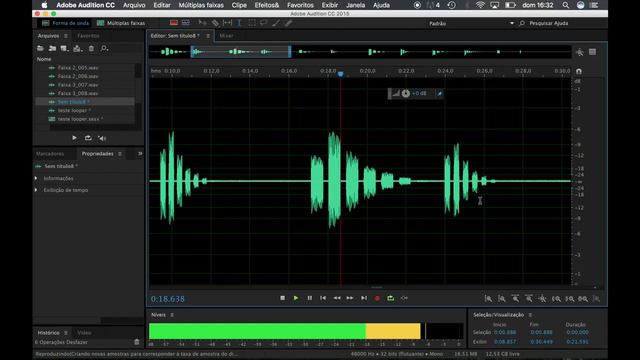Click the search magnifier icon in Arquivos panel
The width and height of the screenshot is (640, 360).
click(104, 49)
